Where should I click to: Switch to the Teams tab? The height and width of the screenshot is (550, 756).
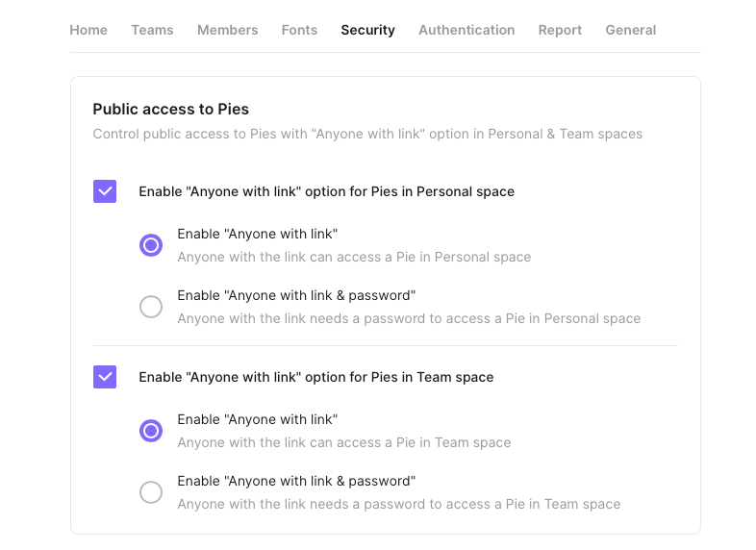pyautogui.click(x=152, y=30)
